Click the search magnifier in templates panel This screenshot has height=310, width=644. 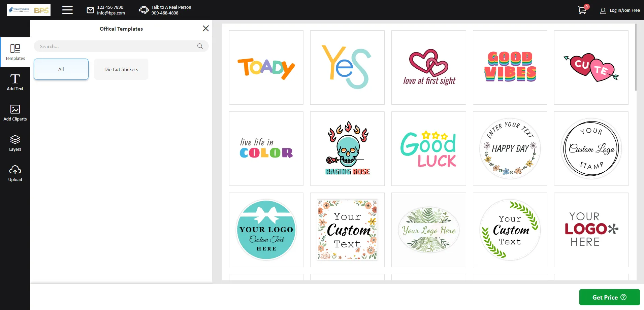[200, 46]
